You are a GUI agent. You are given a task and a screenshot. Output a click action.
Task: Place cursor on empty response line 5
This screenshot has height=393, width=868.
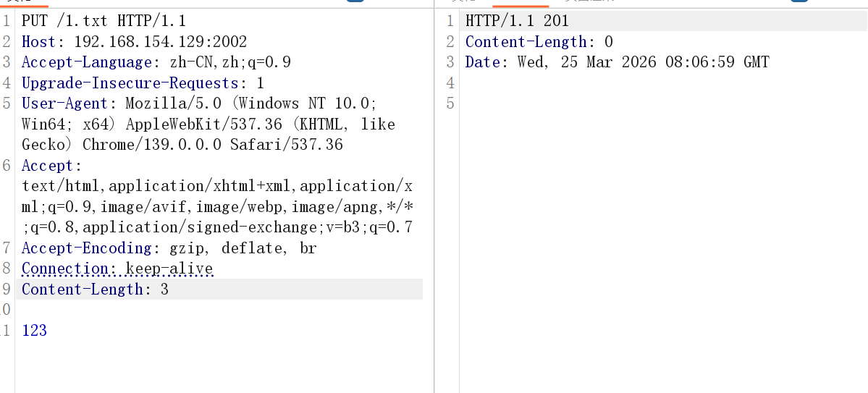663,103
